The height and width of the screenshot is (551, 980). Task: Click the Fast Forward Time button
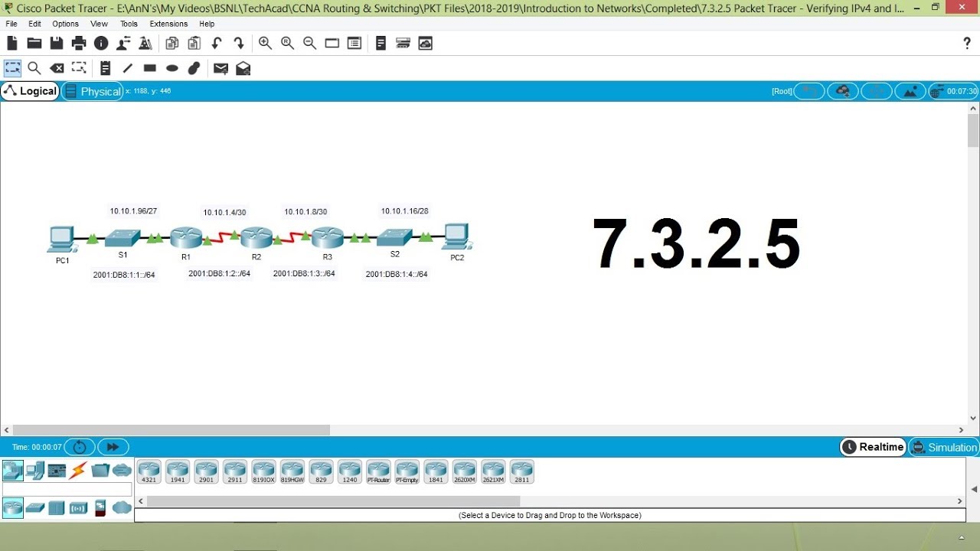click(113, 447)
